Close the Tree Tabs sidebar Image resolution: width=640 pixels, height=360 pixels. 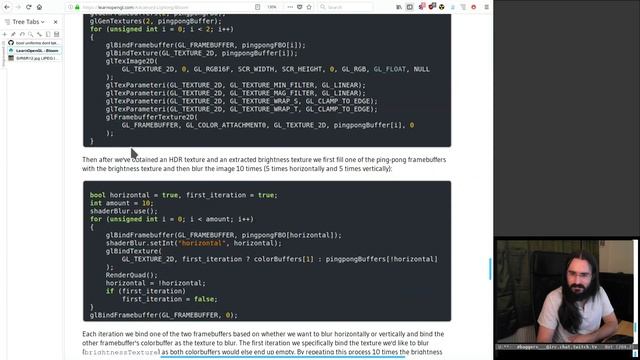tap(56, 22)
